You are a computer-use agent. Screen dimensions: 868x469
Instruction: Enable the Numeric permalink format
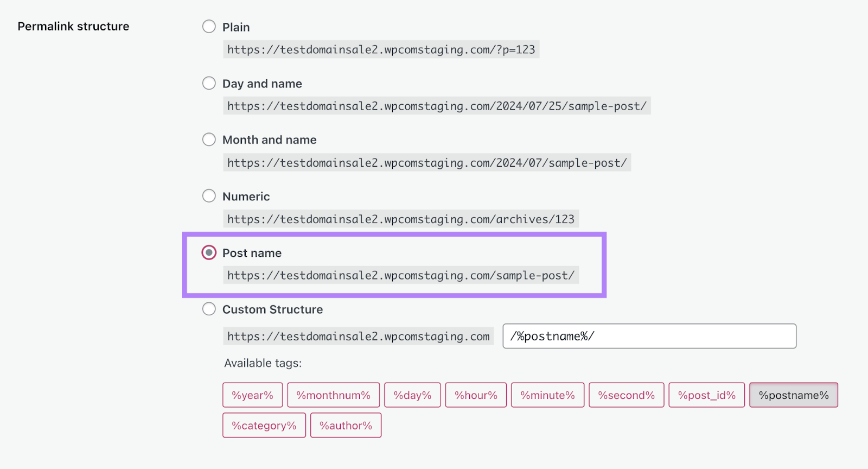[x=209, y=195]
